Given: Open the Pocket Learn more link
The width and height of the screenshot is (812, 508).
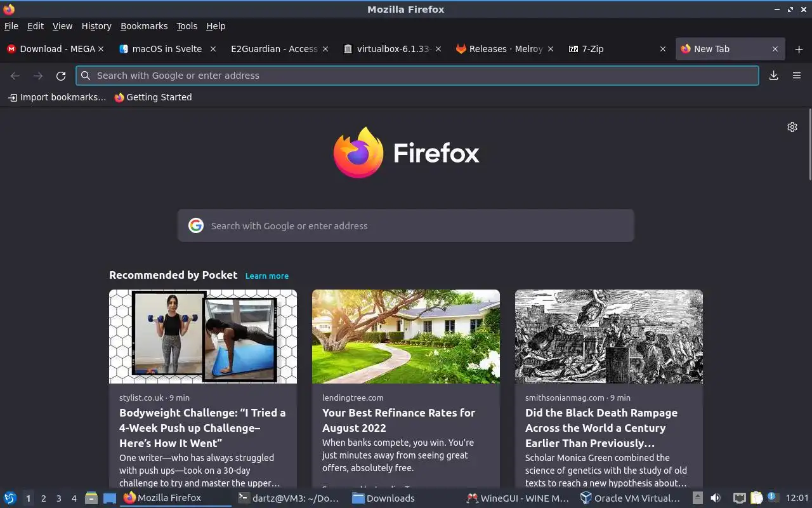Looking at the screenshot, I should pyautogui.click(x=267, y=276).
